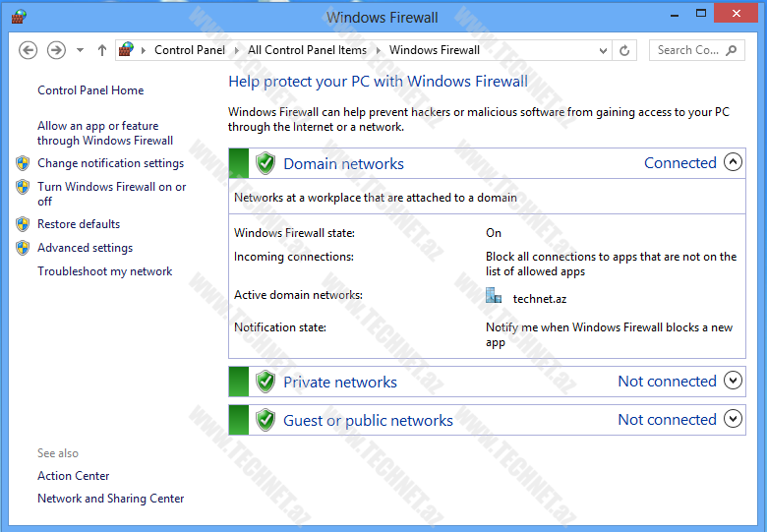Collapse the Domain networks section chevron
This screenshot has height=532, width=767.
pos(733,162)
